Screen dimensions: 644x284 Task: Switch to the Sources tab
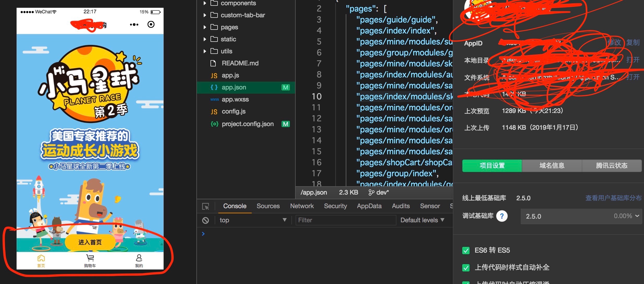(268, 206)
